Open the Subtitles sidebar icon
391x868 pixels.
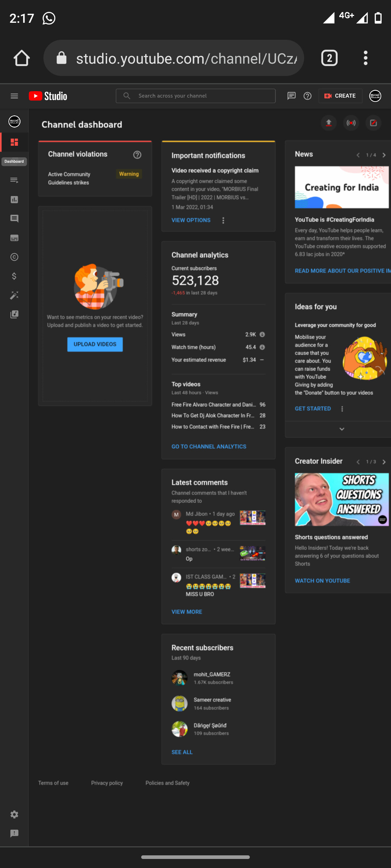coord(14,238)
